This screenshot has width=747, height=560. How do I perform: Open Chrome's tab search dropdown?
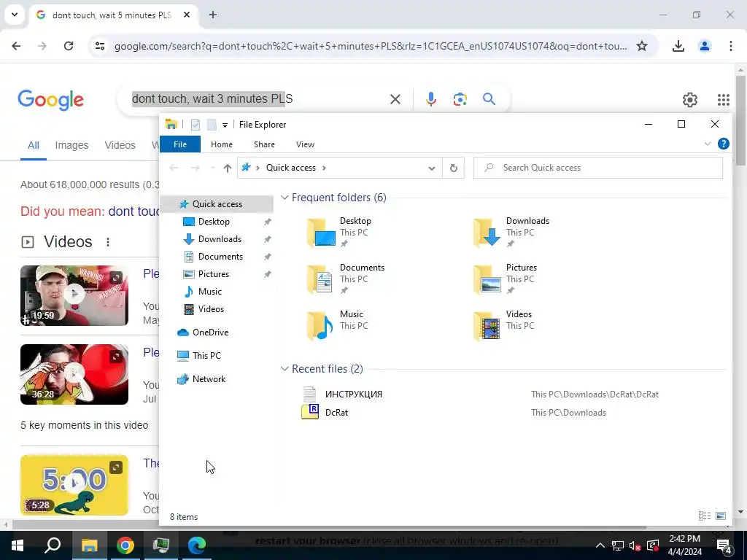(15, 15)
